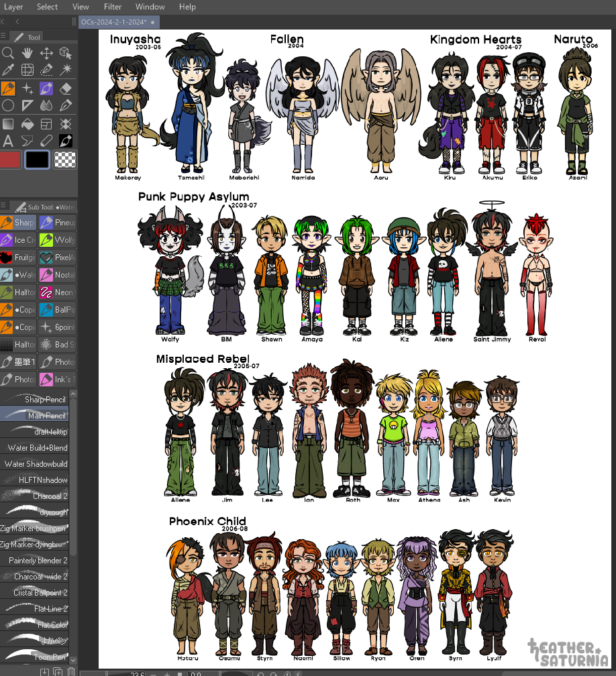616x676 pixels.
Task: Choose the Pineup sub tool group
Action: coord(58,223)
